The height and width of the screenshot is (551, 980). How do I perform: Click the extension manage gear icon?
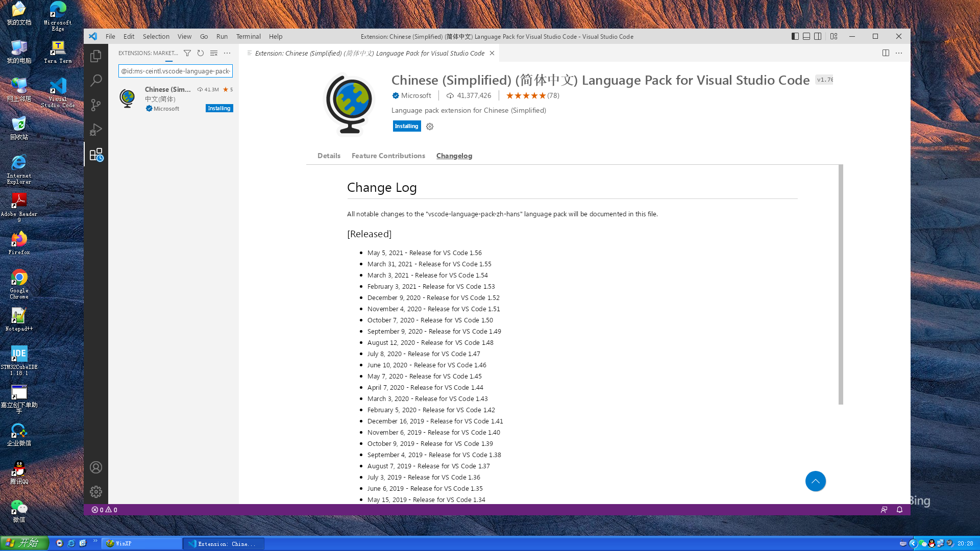430,127
